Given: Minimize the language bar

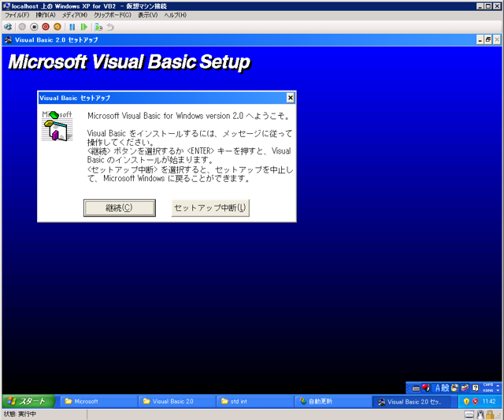Looking at the screenshot, I should (498, 385).
